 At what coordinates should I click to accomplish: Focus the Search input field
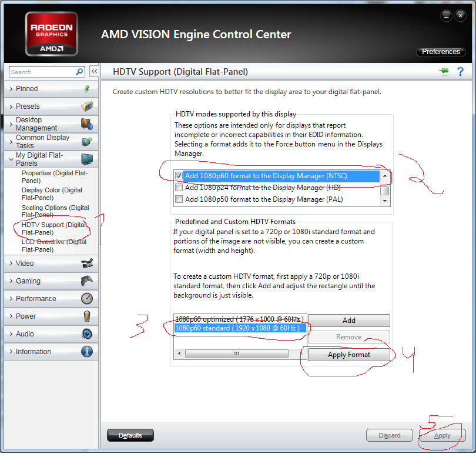click(x=42, y=72)
